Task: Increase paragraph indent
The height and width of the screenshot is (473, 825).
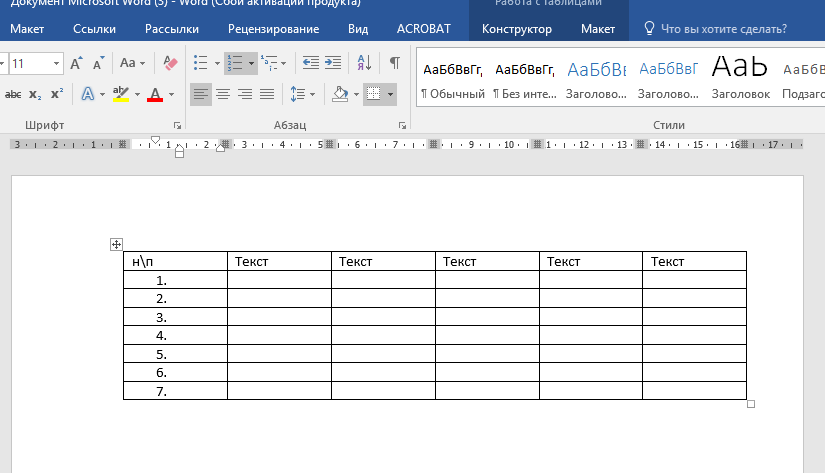Action: click(333, 63)
